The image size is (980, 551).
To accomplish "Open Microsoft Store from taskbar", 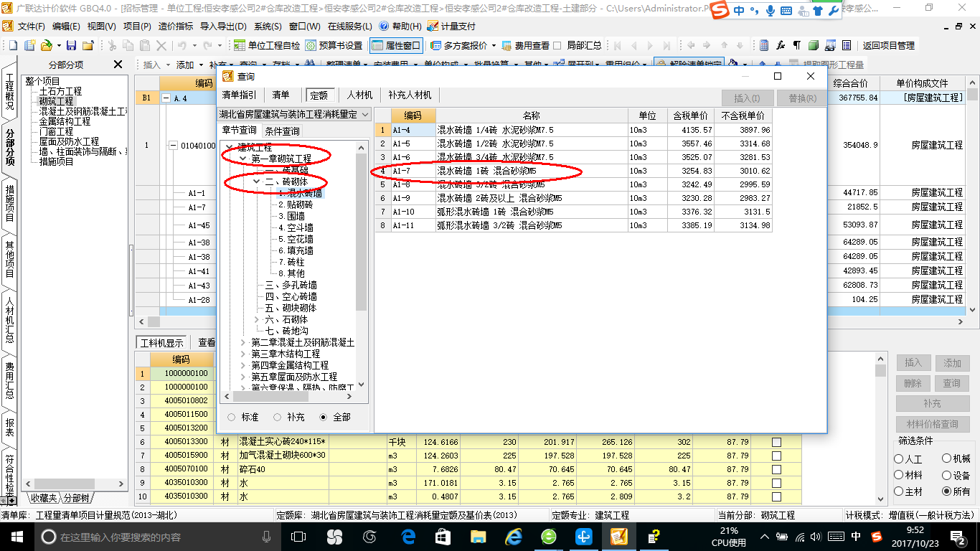I will [x=443, y=536].
